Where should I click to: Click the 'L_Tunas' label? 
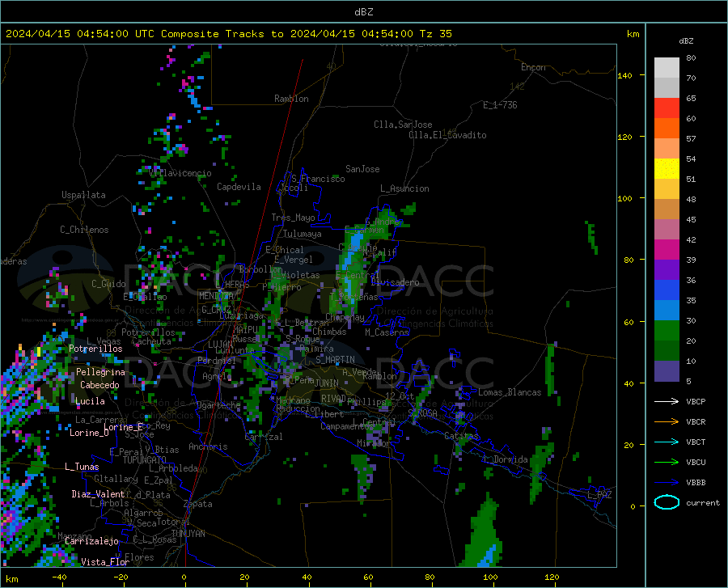(82, 467)
